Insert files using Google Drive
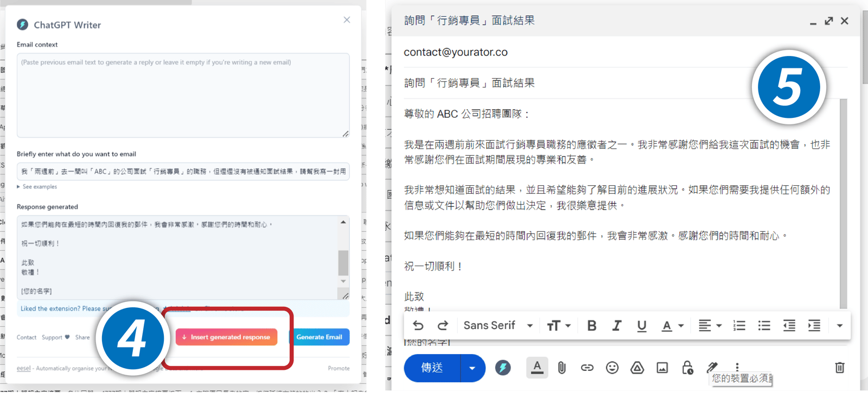Screen dimensions: 868x410 [x=637, y=368]
